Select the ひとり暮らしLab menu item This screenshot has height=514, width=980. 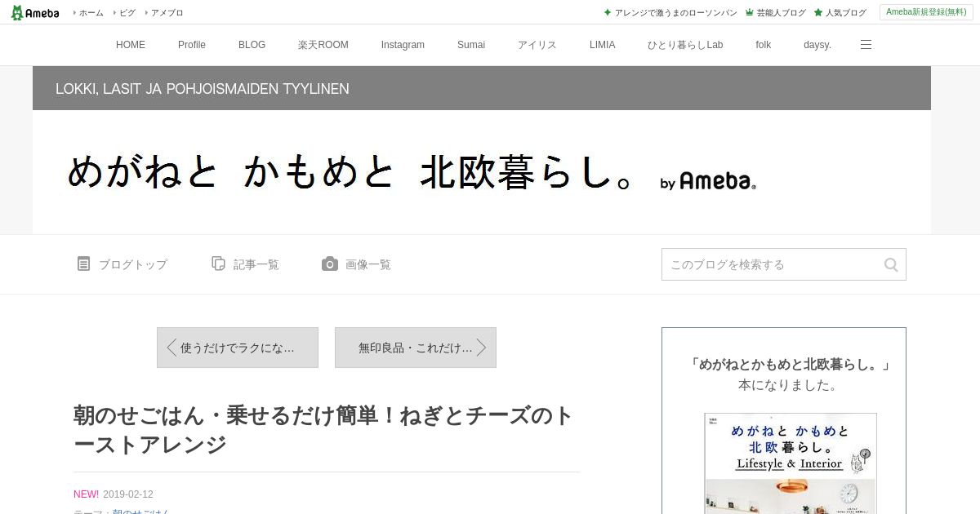click(685, 45)
